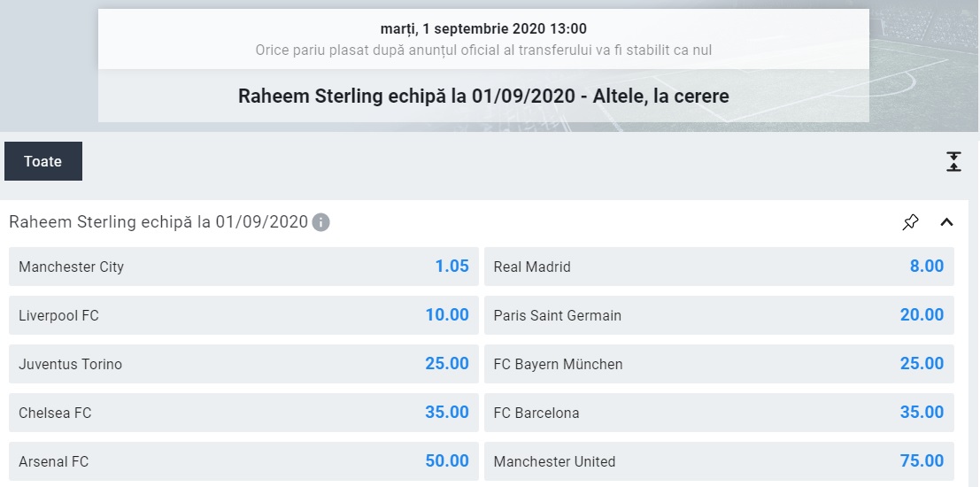
Task: Collapse the Raheem Sterling market section
Action: (946, 222)
